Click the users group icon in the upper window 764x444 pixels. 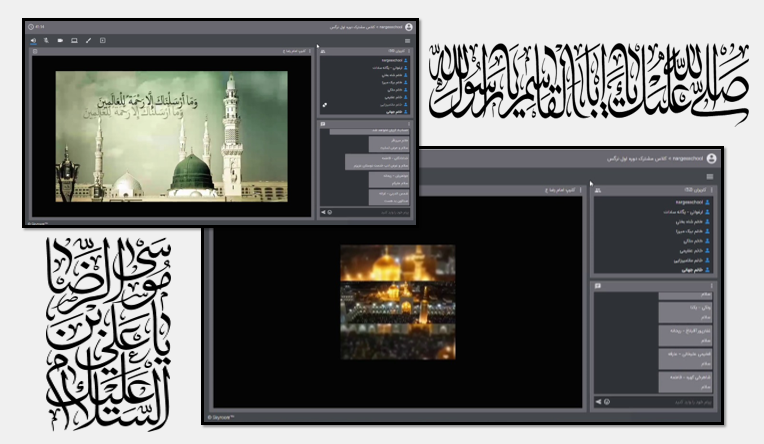(323, 51)
